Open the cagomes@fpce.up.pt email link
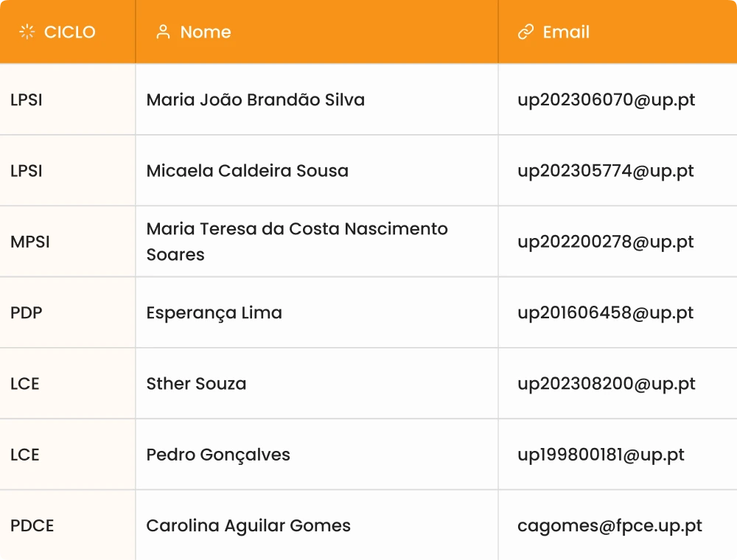The image size is (737, 560). [x=609, y=525]
